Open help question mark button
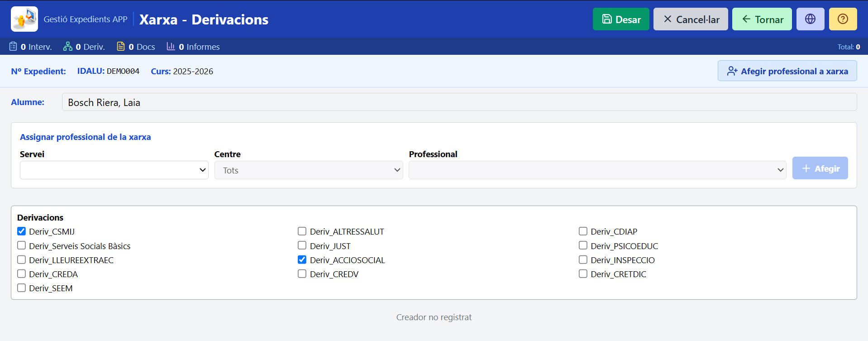868x341 pixels. (x=843, y=19)
